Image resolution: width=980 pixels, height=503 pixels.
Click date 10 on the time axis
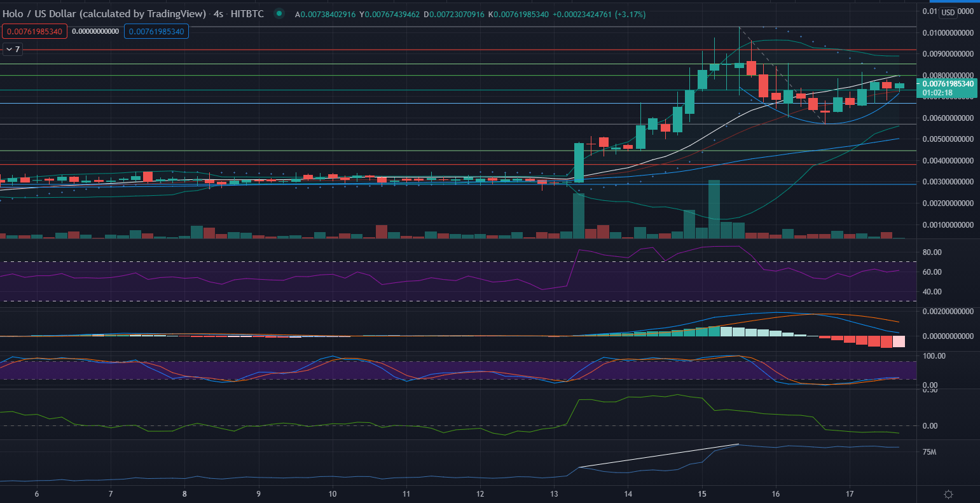click(333, 494)
